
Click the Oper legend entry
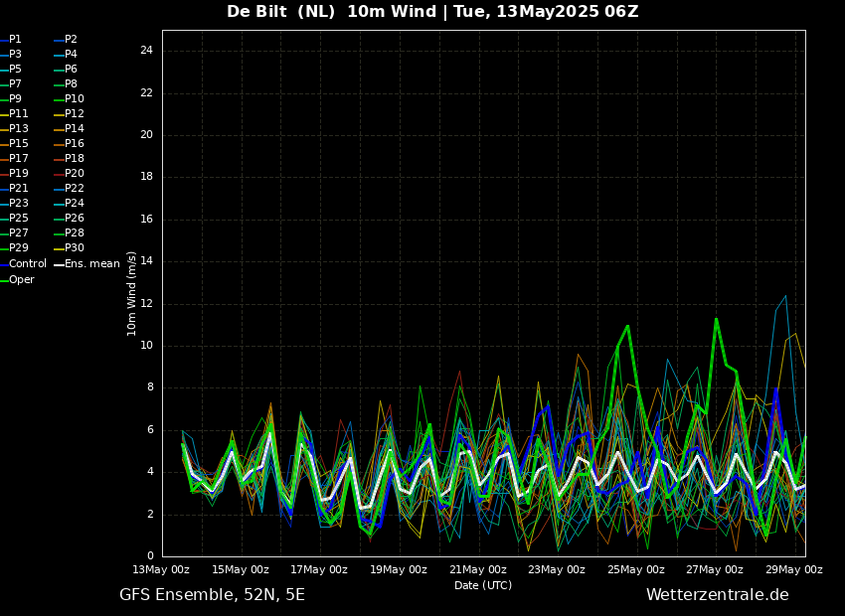coord(22,280)
